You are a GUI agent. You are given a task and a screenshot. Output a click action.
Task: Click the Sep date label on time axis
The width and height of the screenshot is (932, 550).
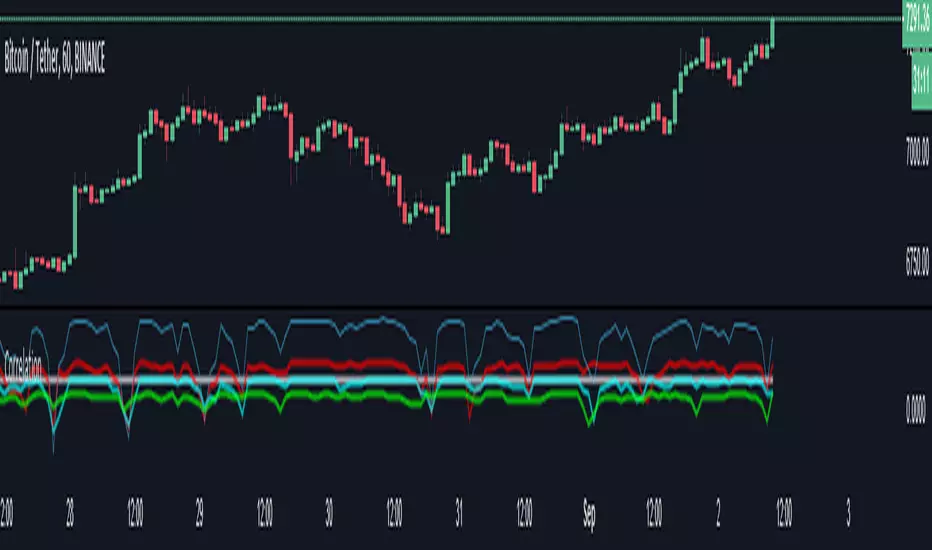pyautogui.click(x=589, y=513)
